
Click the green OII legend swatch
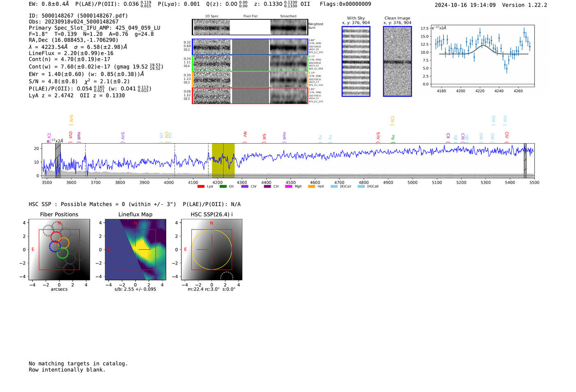223,187
